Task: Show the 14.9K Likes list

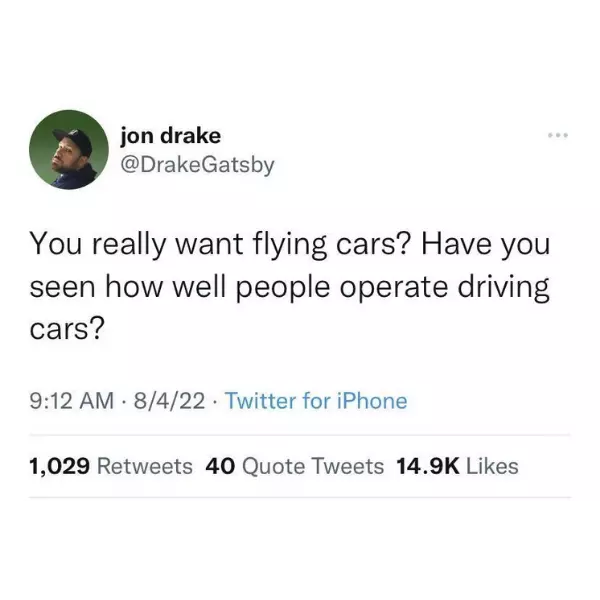Action: point(457,466)
